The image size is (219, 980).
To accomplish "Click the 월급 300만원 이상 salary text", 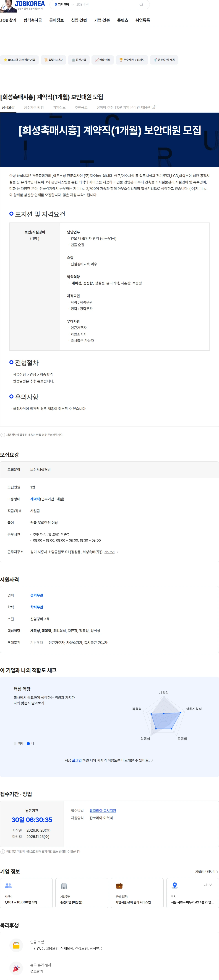I will tap(44, 523).
